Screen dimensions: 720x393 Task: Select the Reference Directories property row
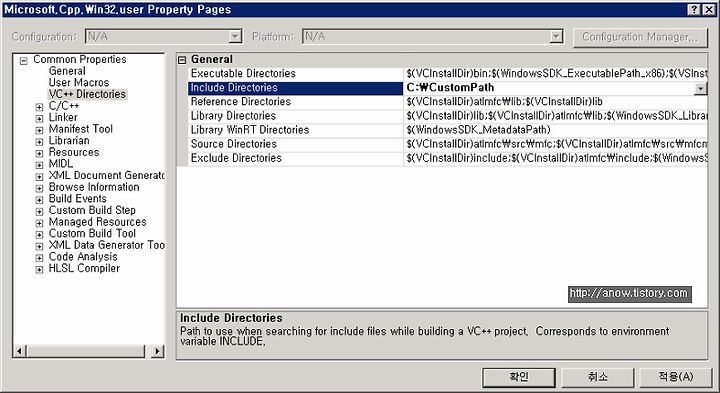point(448,102)
